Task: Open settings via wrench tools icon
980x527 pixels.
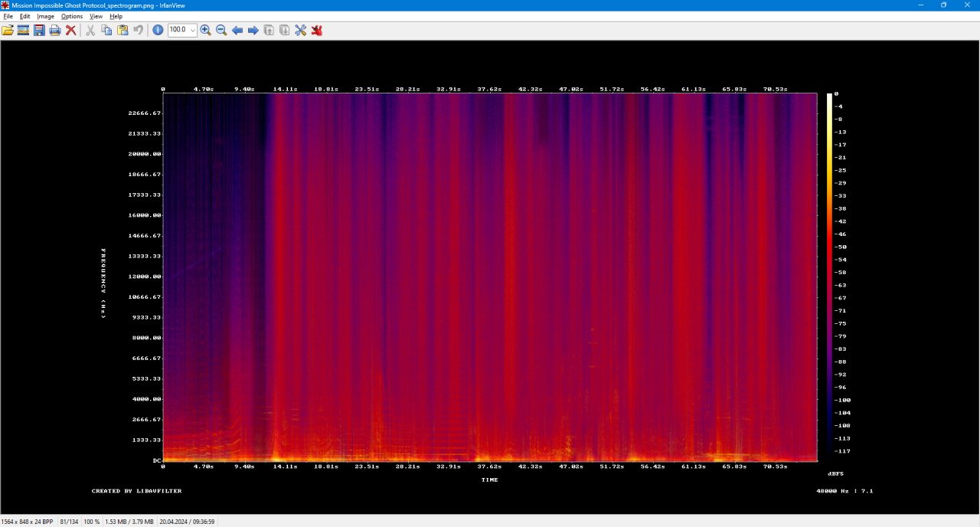Action: tap(300, 30)
